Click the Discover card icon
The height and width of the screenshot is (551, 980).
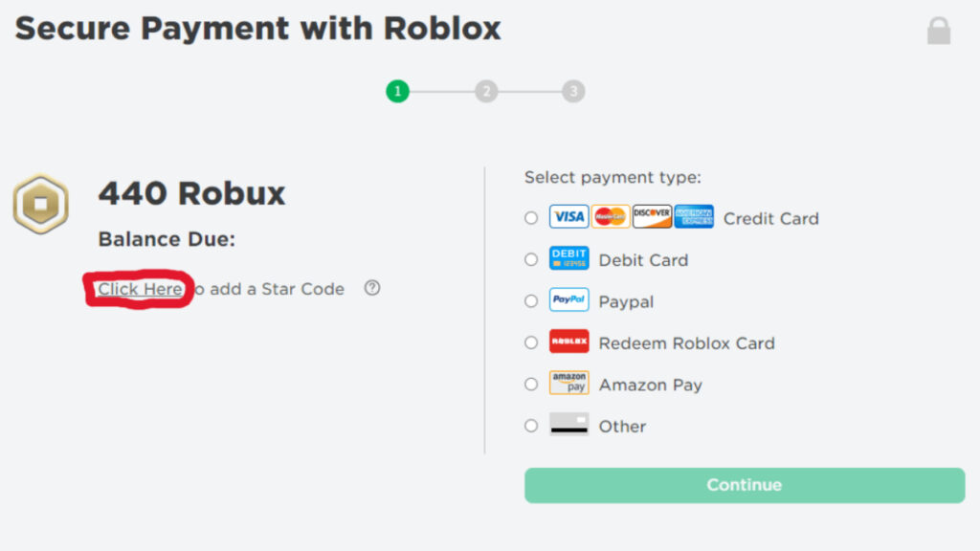click(651, 217)
